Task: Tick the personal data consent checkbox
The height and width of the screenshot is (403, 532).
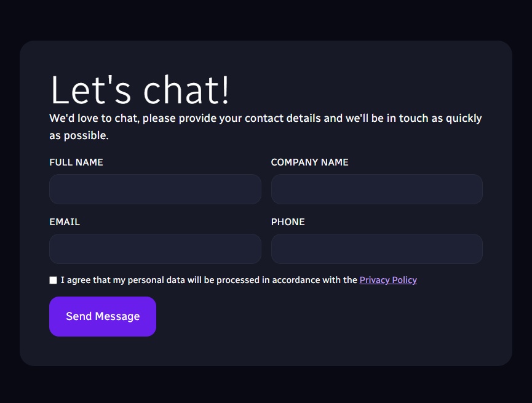Action: pyautogui.click(x=53, y=280)
